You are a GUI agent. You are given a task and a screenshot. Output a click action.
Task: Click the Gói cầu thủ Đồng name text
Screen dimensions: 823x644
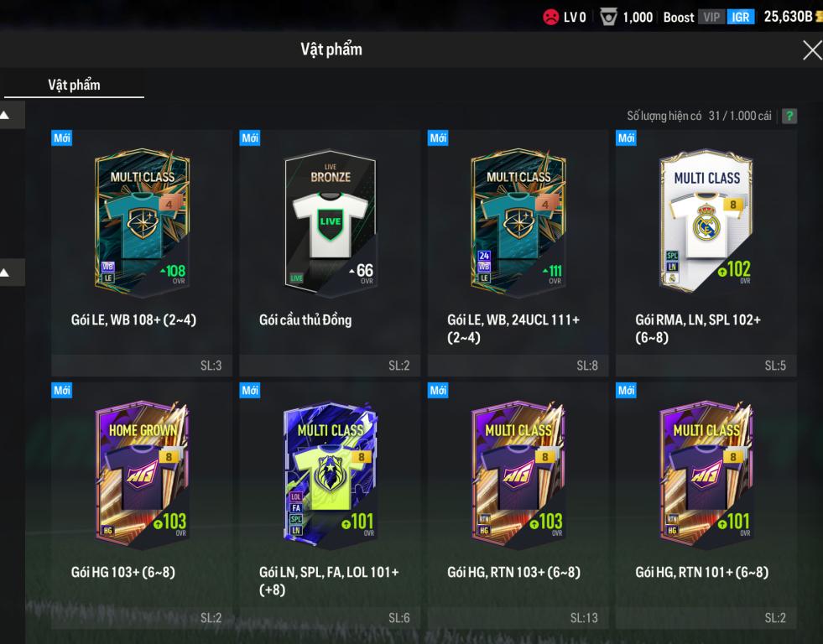tap(305, 319)
